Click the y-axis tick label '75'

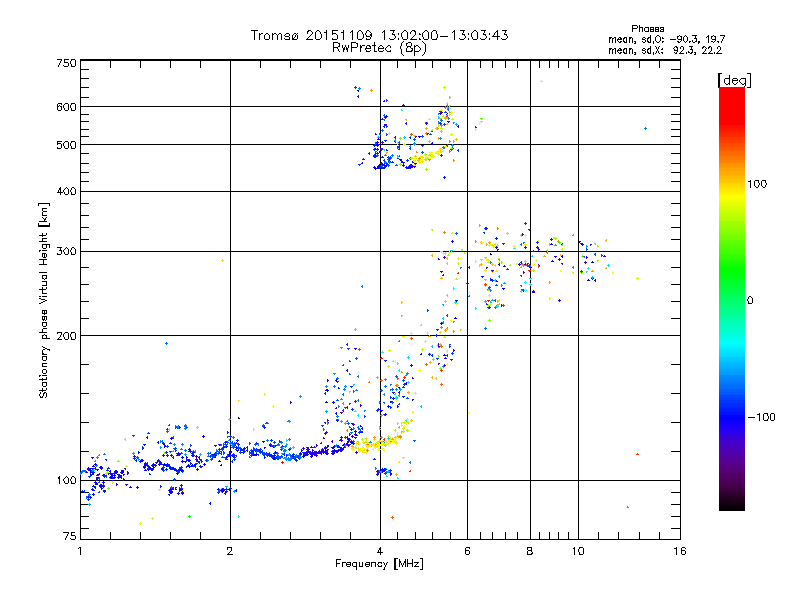pyautogui.click(x=70, y=536)
